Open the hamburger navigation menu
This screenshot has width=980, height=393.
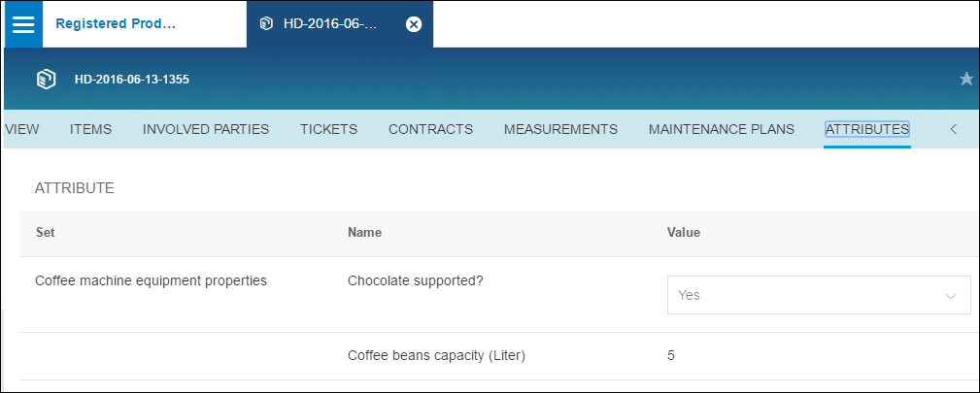pyautogui.click(x=23, y=24)
